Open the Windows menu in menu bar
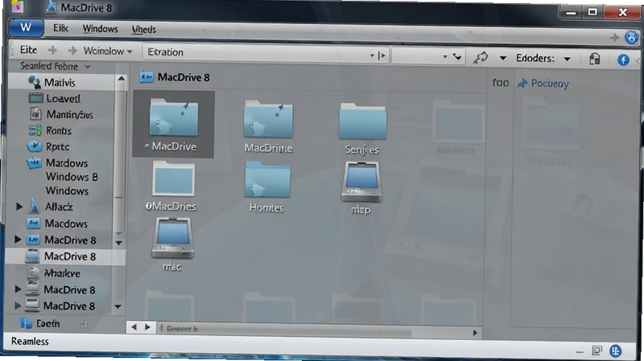 pyautogui.click(x=100, y=29)
